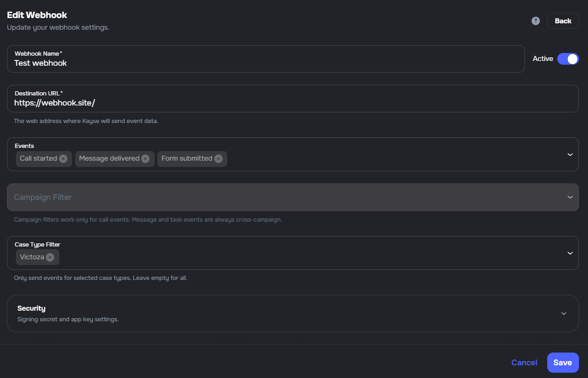The image size is (588, 378).
Task: Remove the Message delivered event chip
Action: click(145, 159)
